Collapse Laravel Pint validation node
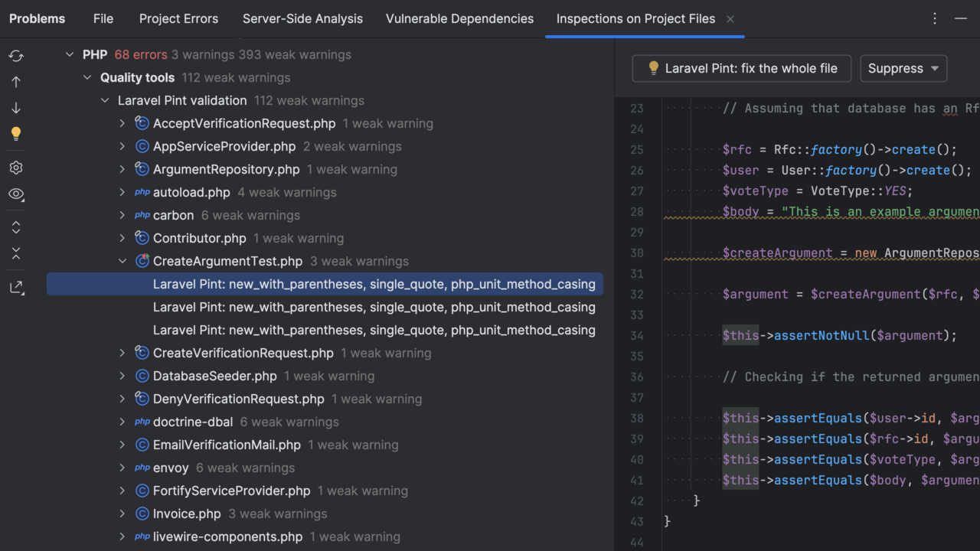The height and width of the screenshot is (551, 980). tap(105, 100)
